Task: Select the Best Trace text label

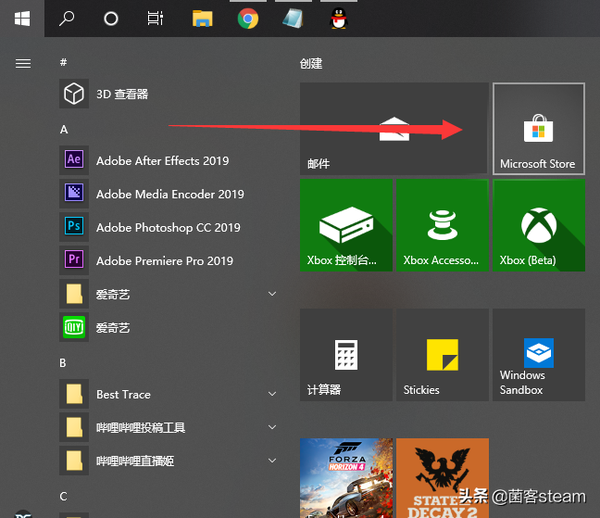Action: tap(123, 394)
